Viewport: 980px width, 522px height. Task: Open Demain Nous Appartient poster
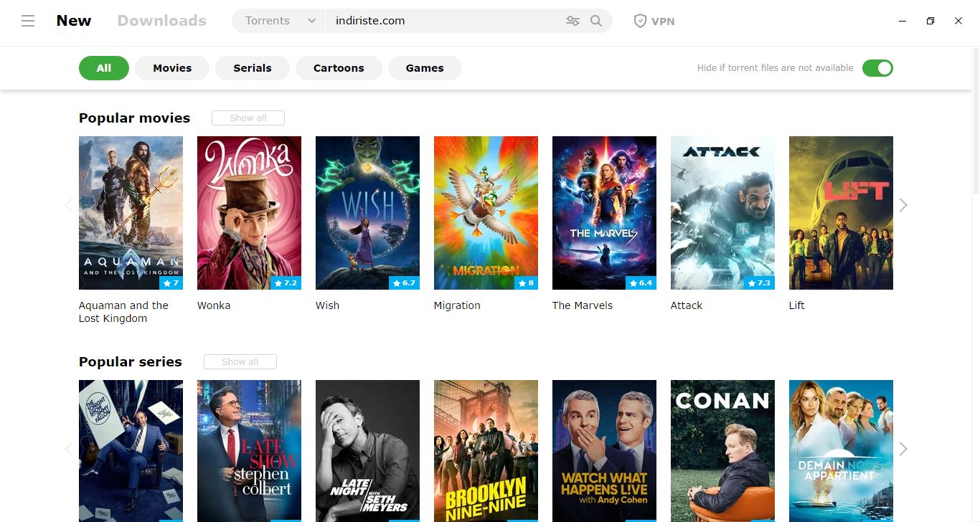[x=841, y=451]
